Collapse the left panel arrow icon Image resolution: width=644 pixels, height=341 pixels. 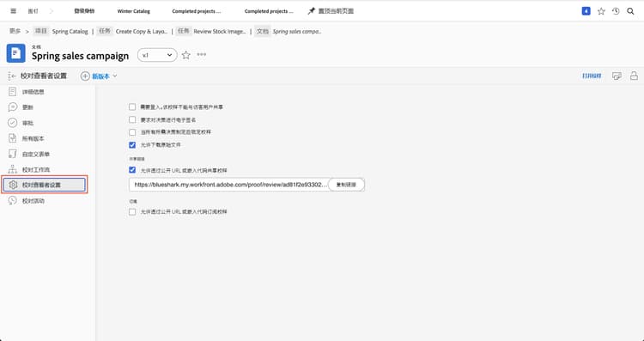pos(12,76)
